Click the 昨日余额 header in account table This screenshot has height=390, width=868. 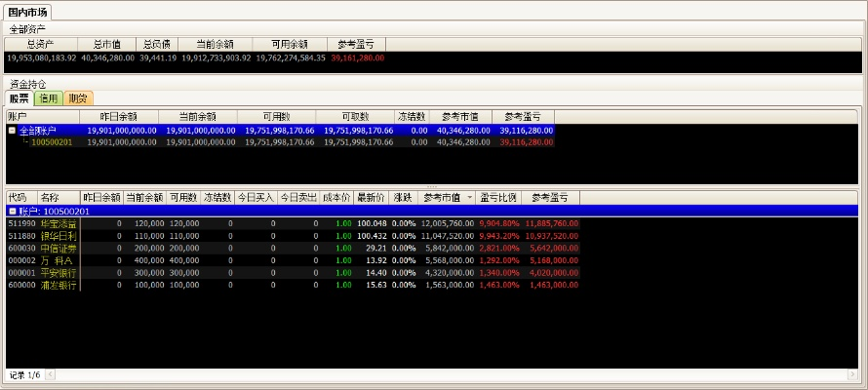click(119, 117)
